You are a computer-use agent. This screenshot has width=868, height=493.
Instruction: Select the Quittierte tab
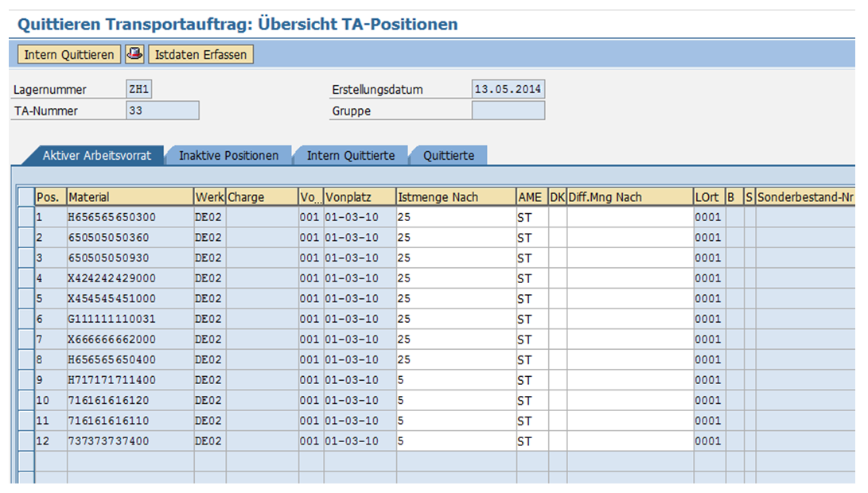pos(448,156)
